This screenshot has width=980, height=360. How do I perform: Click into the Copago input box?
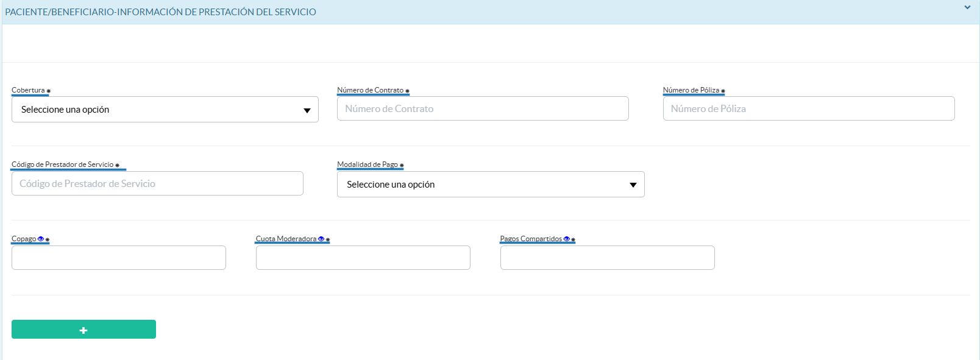click(118, 258)
